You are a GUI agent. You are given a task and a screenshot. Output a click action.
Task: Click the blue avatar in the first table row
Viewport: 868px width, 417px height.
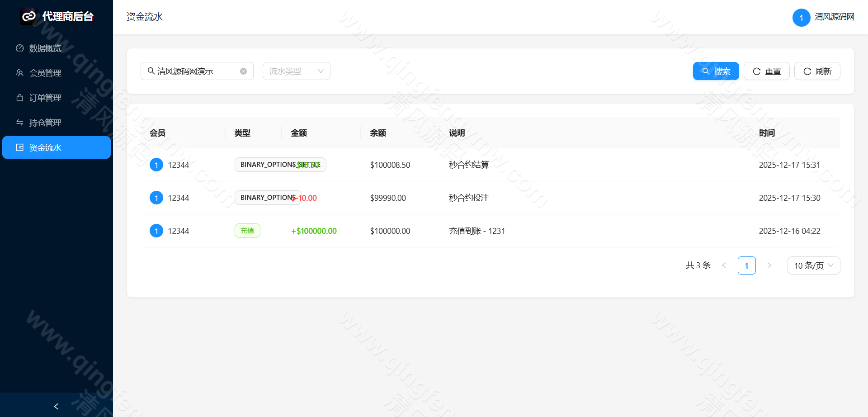click(156, 165)
